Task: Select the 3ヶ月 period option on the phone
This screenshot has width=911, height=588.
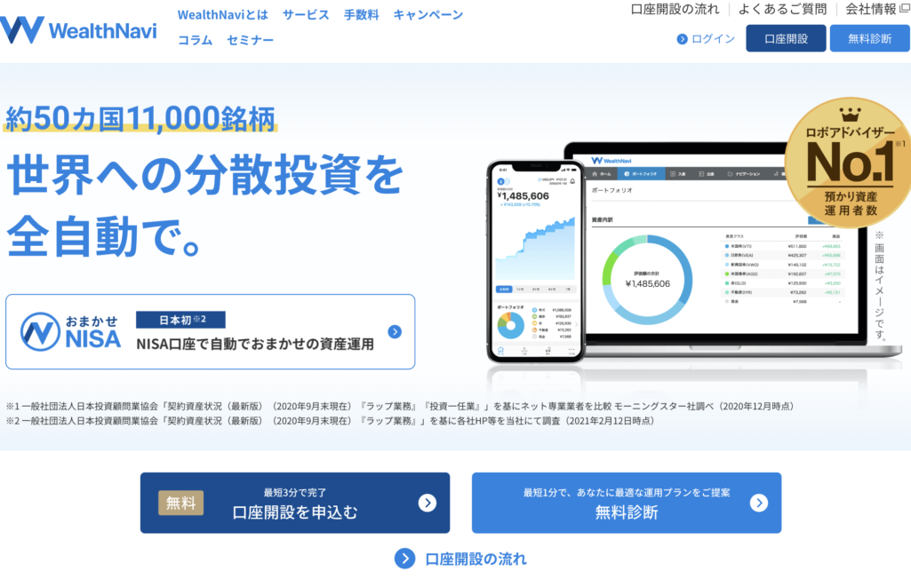Action: [534, 289]
